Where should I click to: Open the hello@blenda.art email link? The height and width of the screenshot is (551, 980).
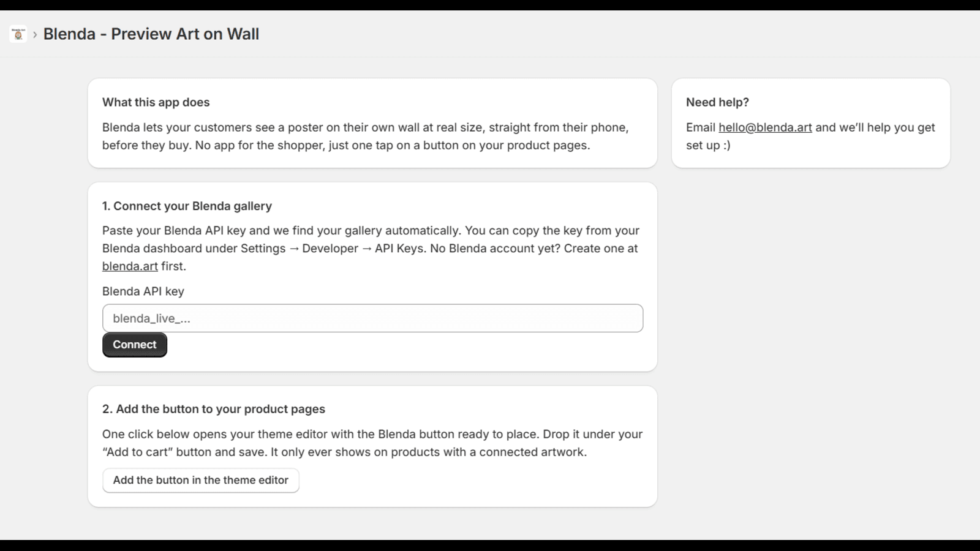point(765,127)
